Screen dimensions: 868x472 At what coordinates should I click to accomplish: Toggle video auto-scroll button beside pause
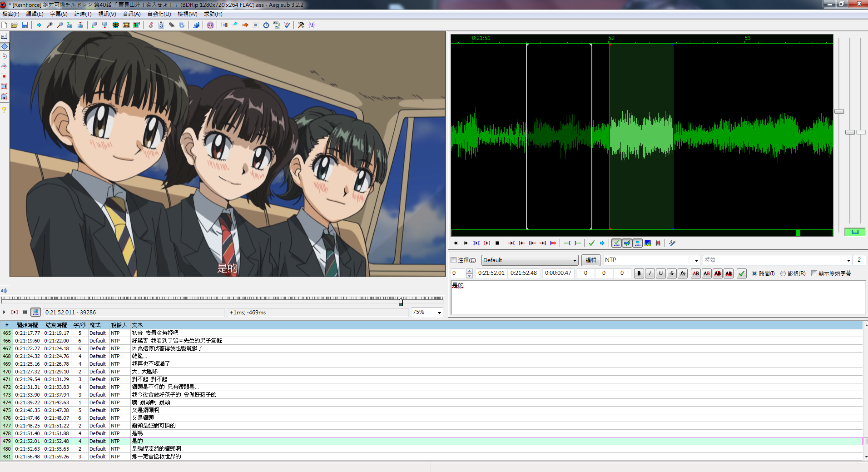(x=35, y=312)
